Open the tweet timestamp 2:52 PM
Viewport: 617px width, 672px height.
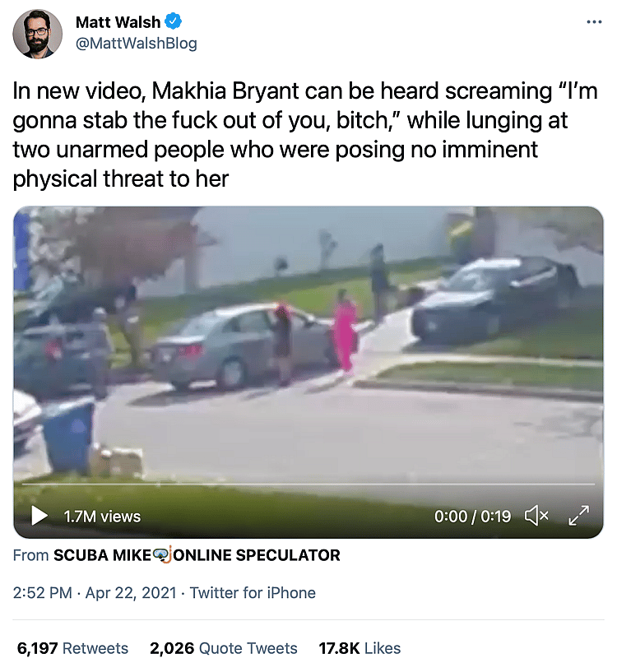pyautogui.click(x=43, y=593)
